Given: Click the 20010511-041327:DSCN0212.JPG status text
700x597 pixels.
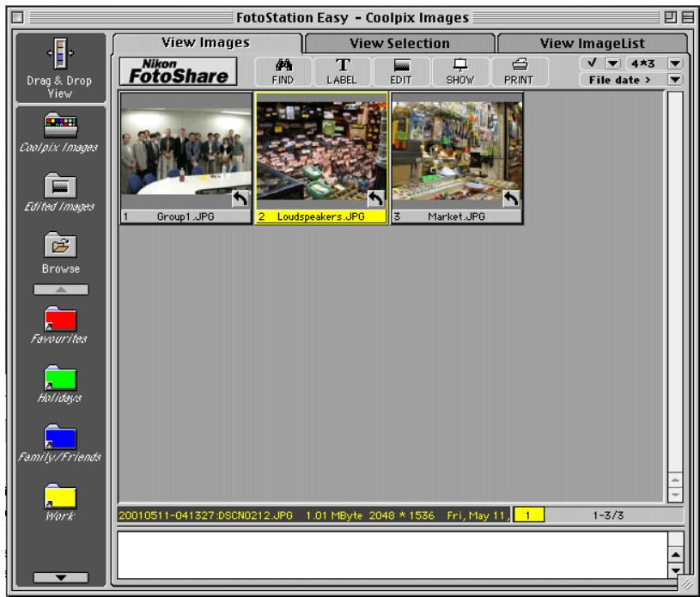Looking at the screenshot, I should coord(205,515).
